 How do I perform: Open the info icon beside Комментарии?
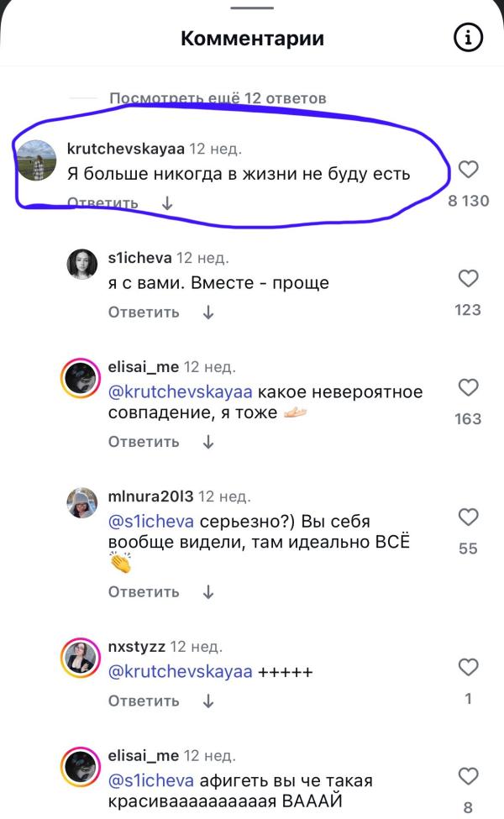[467, 38]
